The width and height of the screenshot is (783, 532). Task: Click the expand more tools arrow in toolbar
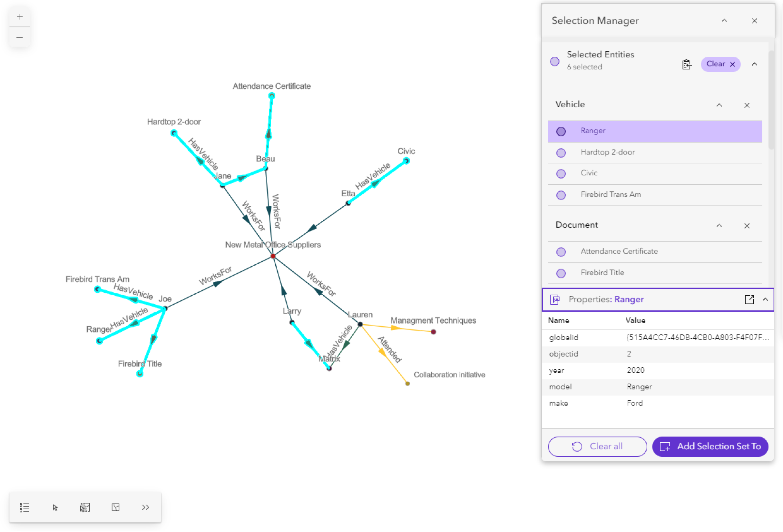[x=146, y=507]
